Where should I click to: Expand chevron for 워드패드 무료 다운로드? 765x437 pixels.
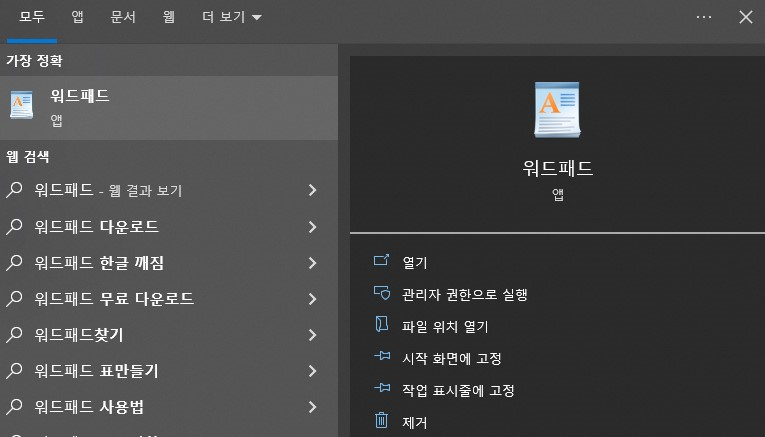(313, 299)
